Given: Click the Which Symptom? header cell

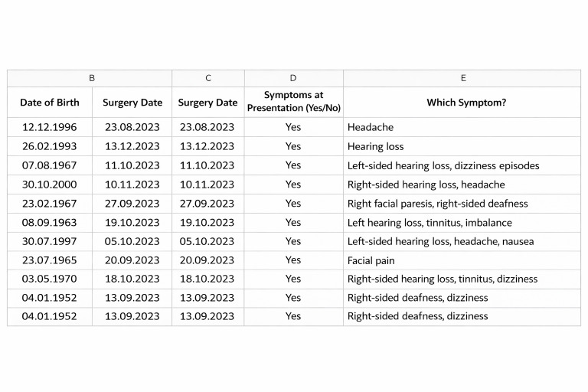Looking at the screenshot, I should (462, 103).
